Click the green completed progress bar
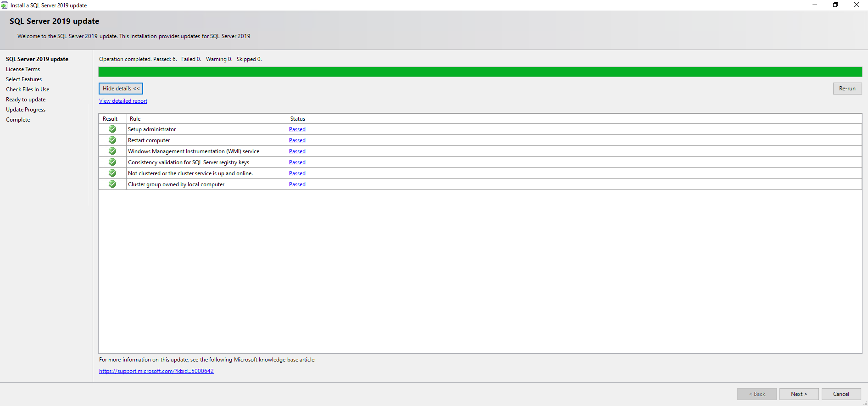The image size is (868, 406). tap(480, 72)
